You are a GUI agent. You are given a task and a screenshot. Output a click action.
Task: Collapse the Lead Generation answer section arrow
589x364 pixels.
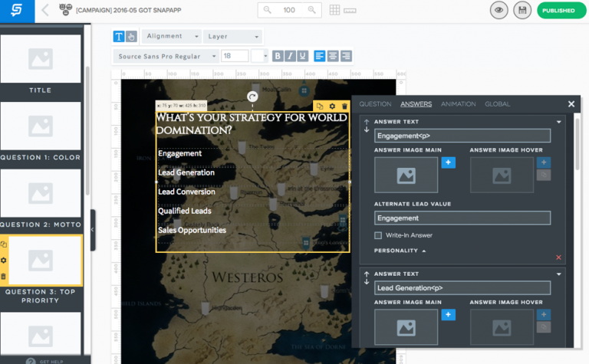tap(559, 274)
